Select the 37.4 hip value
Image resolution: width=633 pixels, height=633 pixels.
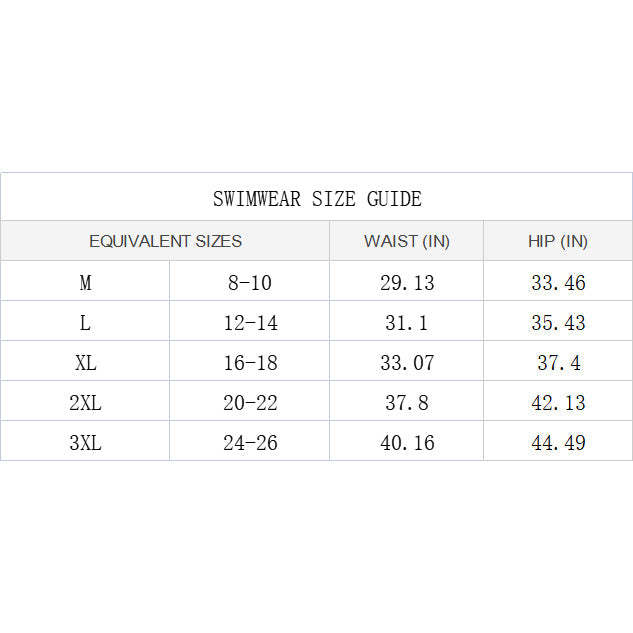click(x=558, y=363)
